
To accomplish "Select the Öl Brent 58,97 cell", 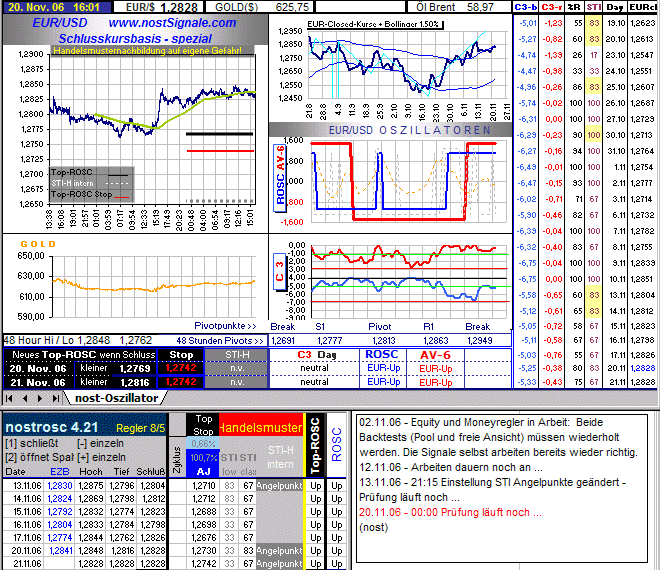I will click(458, 7).
